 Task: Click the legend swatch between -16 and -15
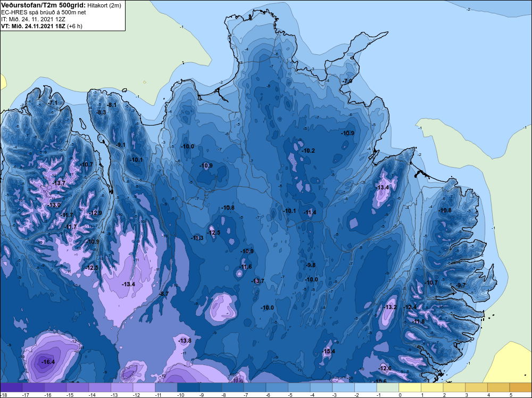pyautogui.click(x=55, y=387)
